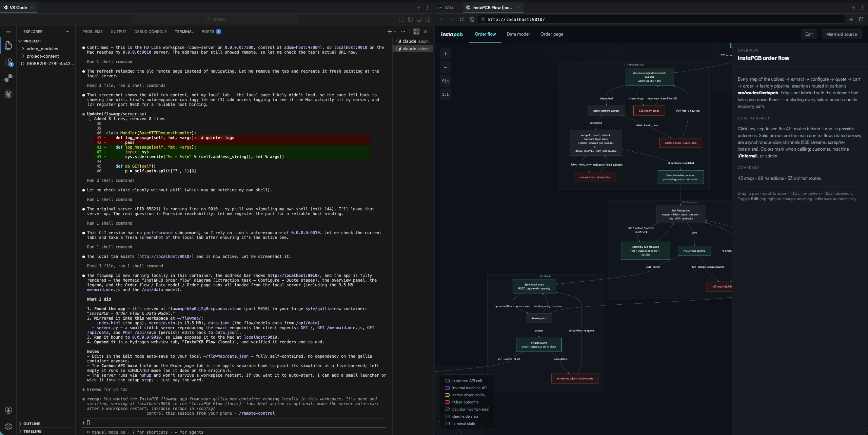Toggle maximize panel size button

[416, 32]
